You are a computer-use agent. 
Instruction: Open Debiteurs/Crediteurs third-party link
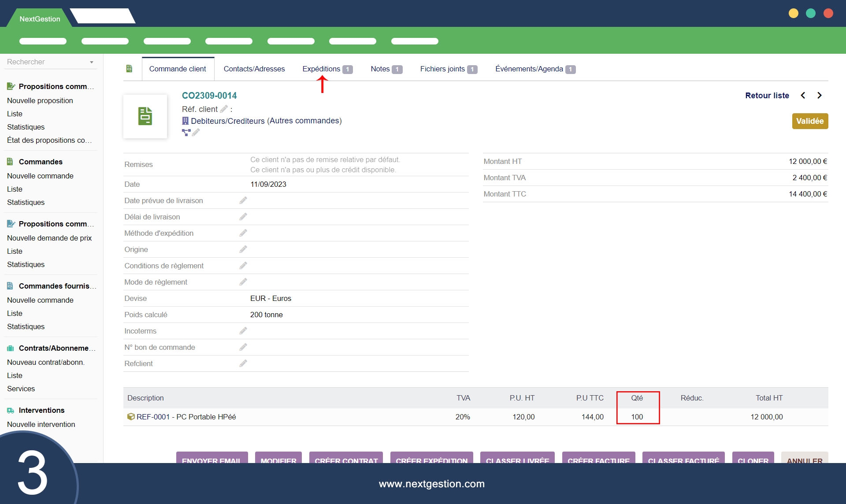click(x=227, y=121)
